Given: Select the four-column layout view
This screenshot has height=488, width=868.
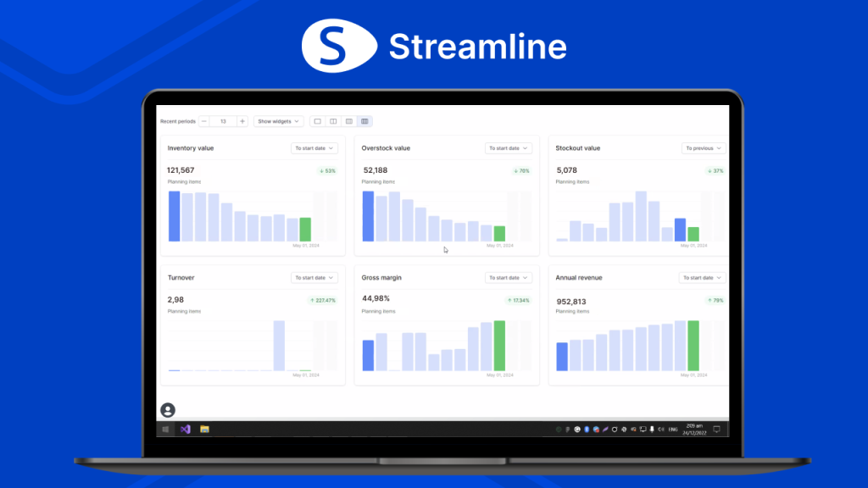Looking at the screenshot, I should [364, 121].
